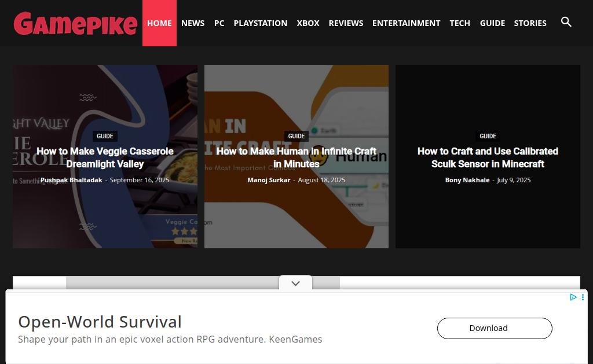Click the September 16, 2025 date
Viewport: 593px width, 364px height.
140,180
